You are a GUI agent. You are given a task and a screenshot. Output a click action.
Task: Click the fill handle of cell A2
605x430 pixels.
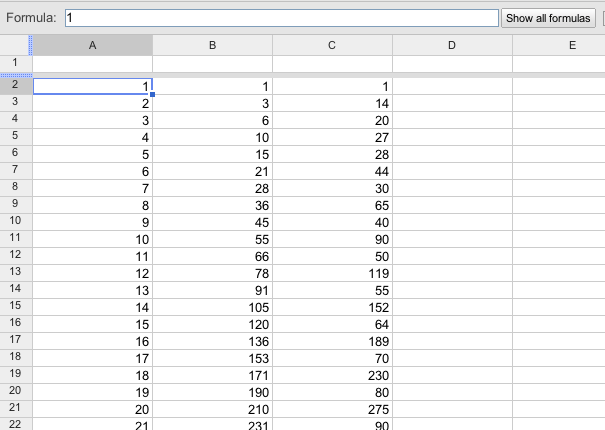[152, 94]
